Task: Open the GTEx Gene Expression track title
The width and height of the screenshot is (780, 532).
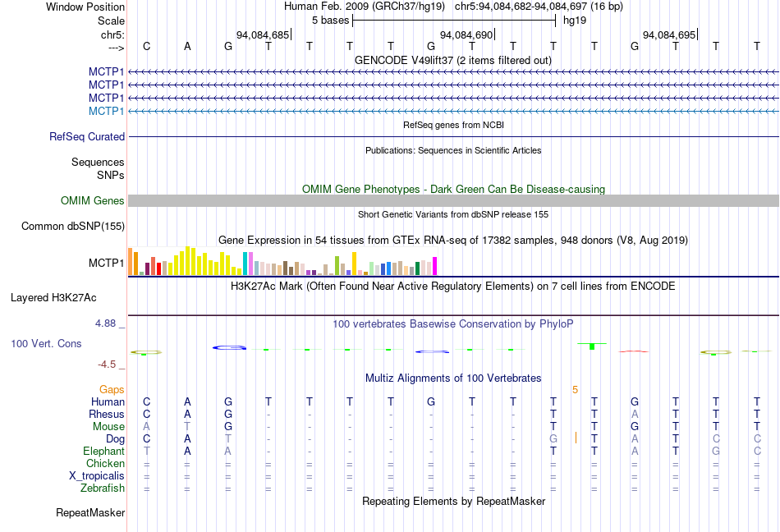Action: 453,241
